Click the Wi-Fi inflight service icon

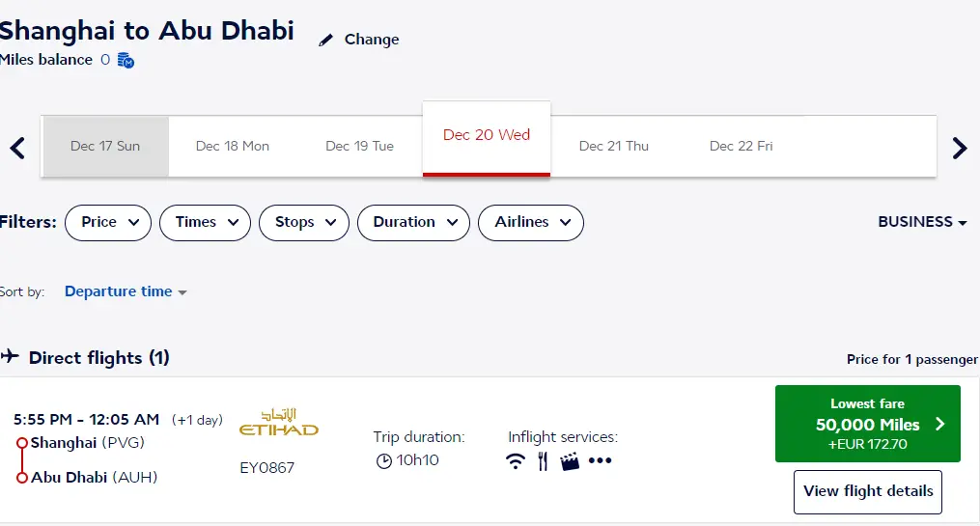click(x=516, y=461)
